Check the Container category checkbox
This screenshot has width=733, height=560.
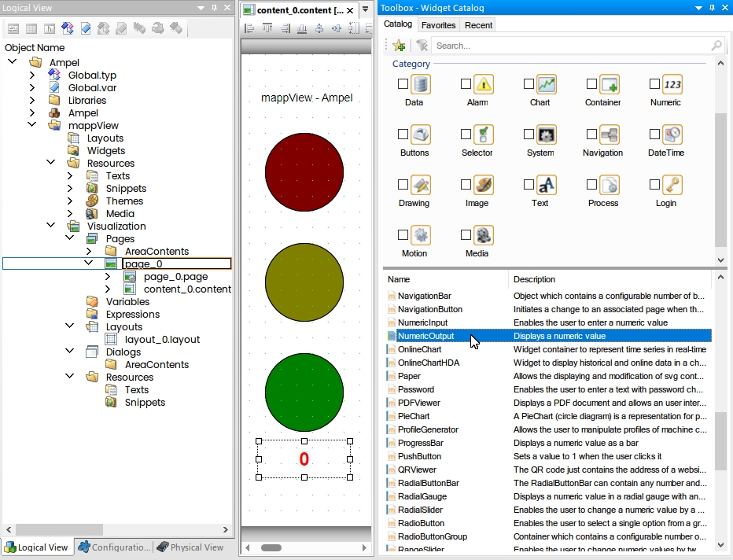click(x=591, y=84)
